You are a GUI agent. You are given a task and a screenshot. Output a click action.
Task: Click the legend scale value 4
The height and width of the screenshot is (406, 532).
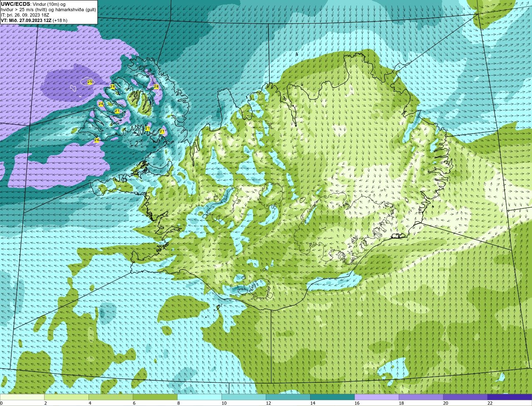click(90, 403)
